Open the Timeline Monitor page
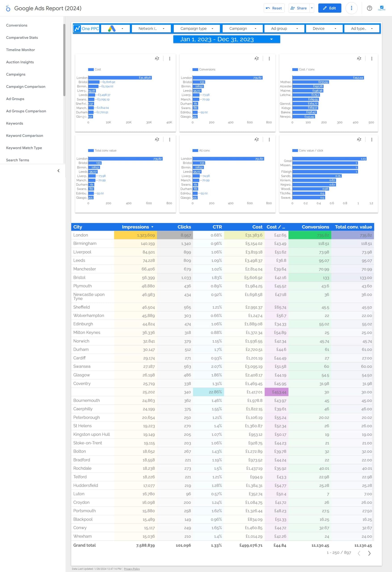This screenshot has height=572, width=392. (20, 50)
